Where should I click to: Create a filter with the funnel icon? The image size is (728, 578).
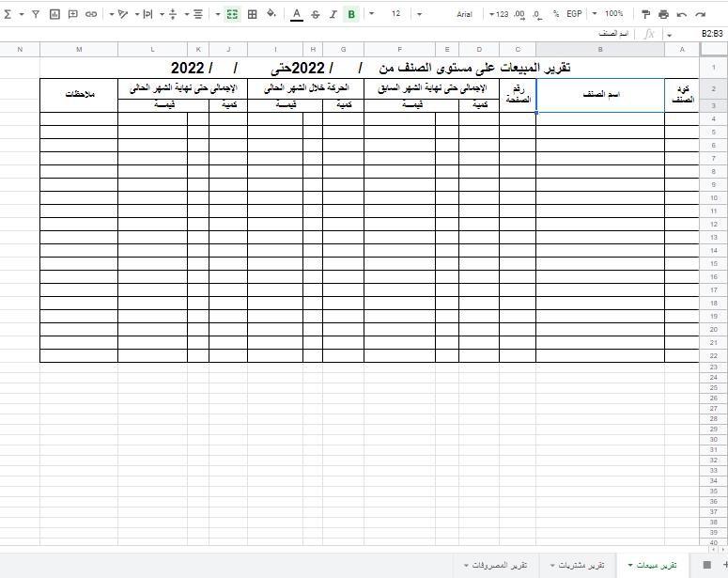pos(35,14)
